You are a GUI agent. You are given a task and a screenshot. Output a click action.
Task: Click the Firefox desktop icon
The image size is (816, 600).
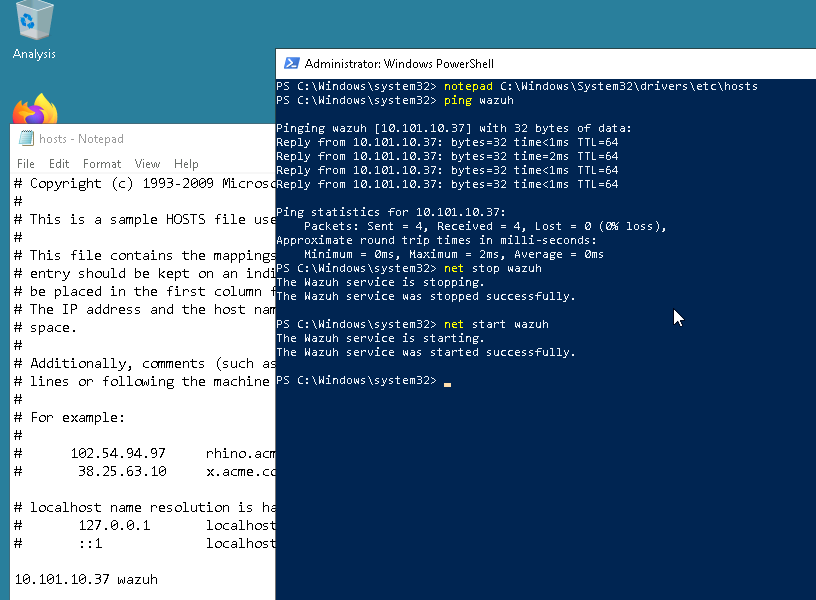click(35, 109)
